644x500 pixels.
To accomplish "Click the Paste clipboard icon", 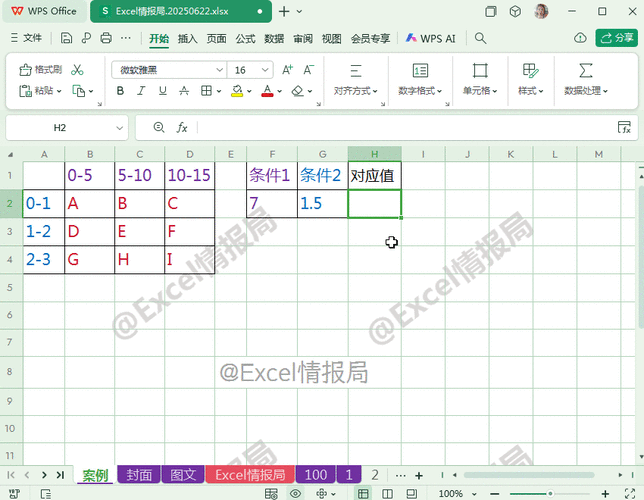I will [25, 91].
